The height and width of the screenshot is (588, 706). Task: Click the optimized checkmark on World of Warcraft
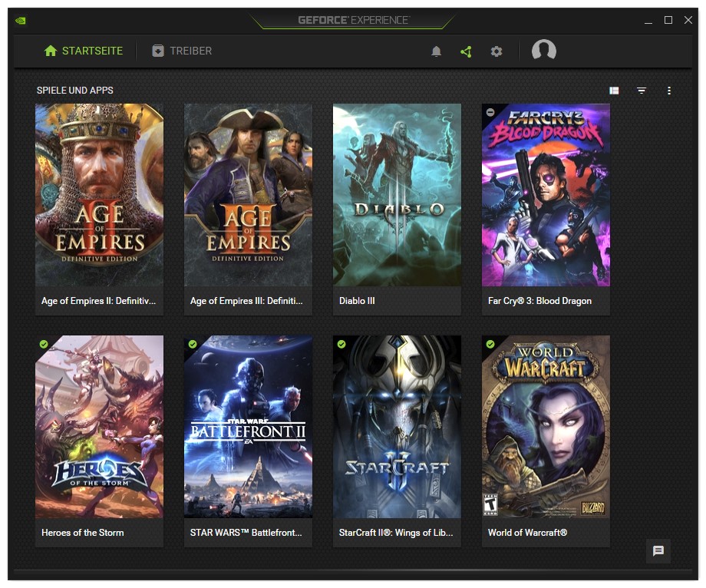(x=490, y=344)
